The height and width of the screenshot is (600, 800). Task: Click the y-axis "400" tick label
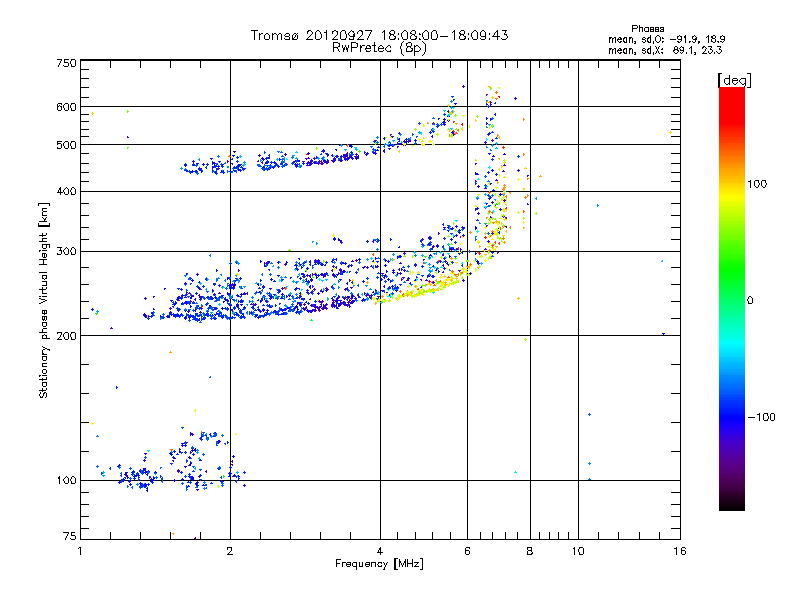click(66, 192)
